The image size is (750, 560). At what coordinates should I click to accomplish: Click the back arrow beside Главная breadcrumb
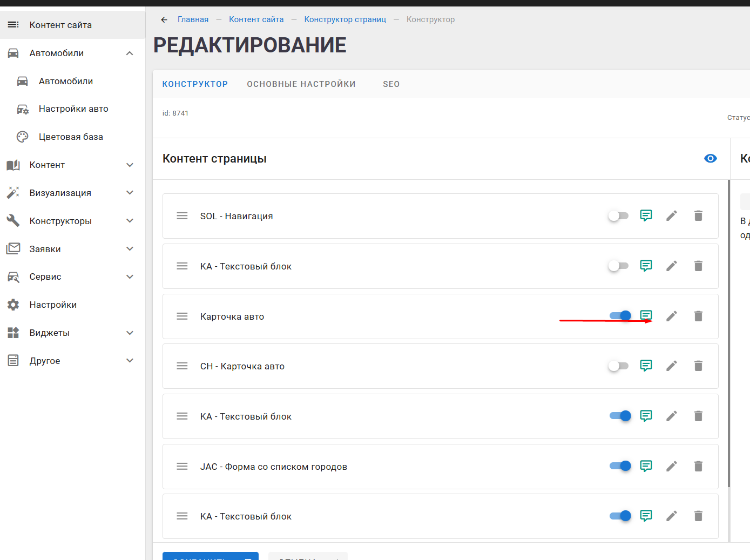point(164,19)
